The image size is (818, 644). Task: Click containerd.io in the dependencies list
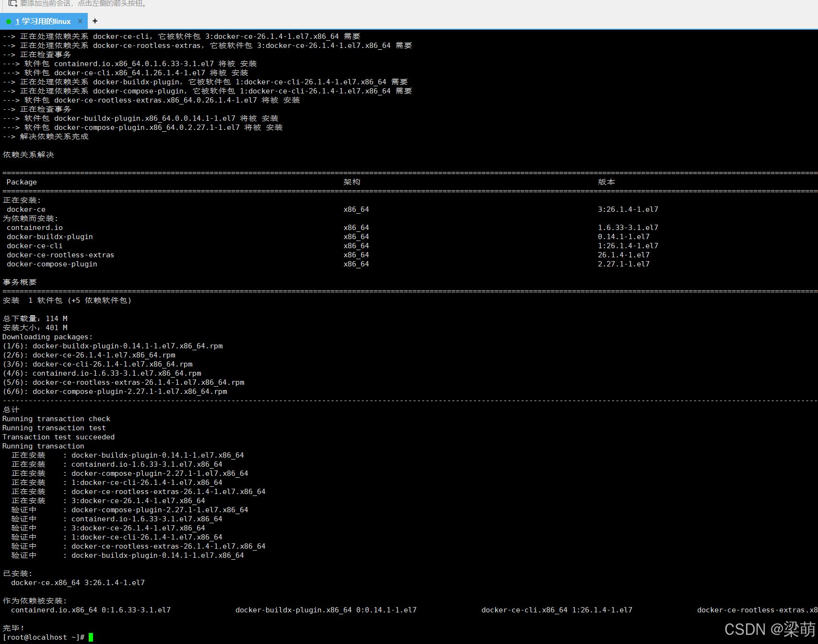(x=35, y=228)
